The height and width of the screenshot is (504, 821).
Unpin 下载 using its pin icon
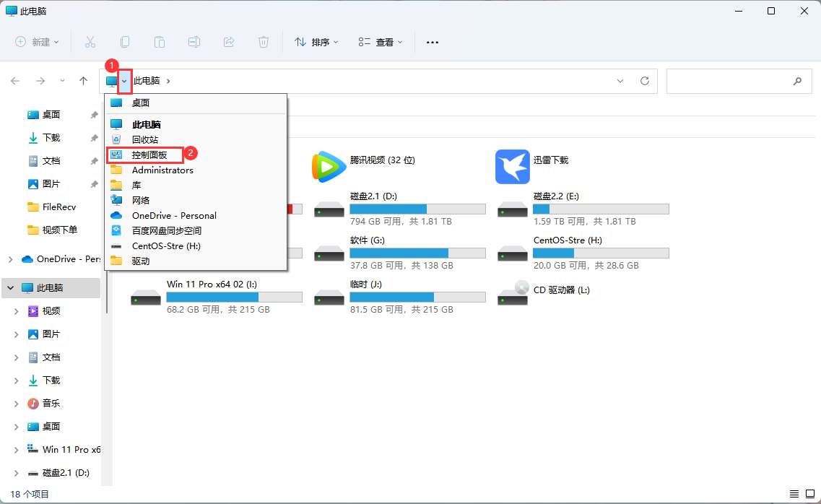pos(95,138)
